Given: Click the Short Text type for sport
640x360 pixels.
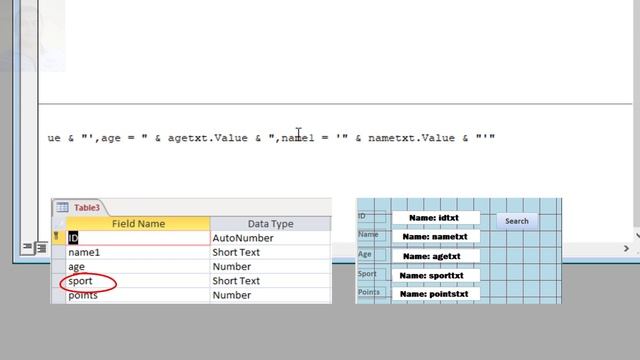Looking at the screenshot, I should pos(270,281).
